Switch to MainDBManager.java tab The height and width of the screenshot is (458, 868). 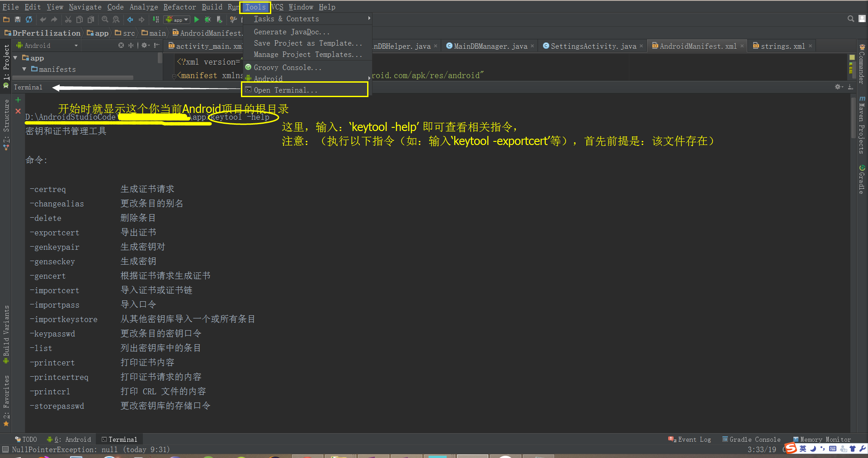pyautogui.click(x=490, y=46)
